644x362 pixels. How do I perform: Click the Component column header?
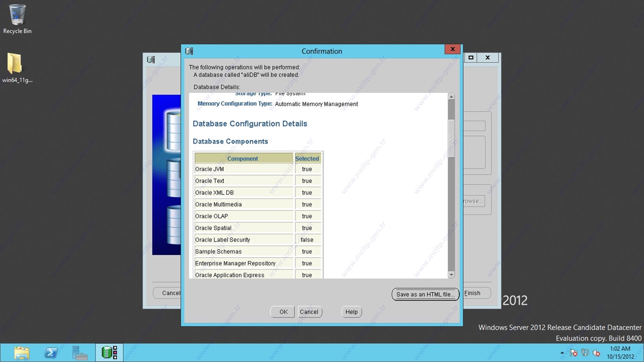pos(244,158)
